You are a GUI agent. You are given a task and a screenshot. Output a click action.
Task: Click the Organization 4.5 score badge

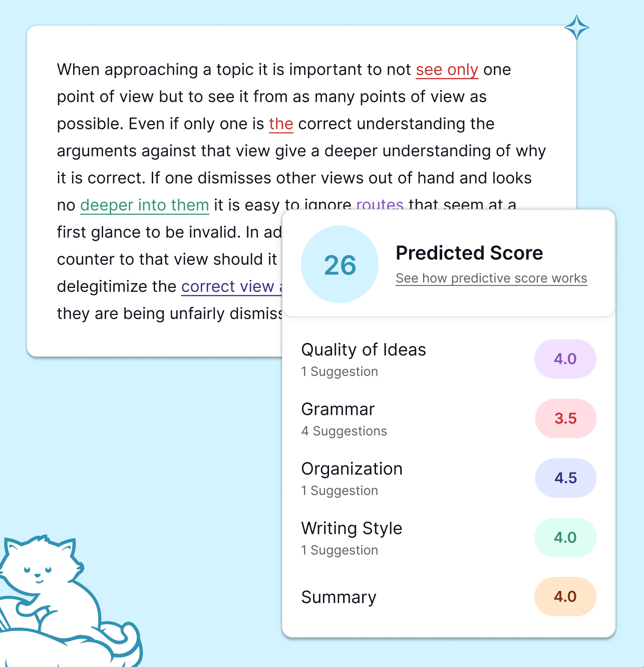[x=565, y=478]
